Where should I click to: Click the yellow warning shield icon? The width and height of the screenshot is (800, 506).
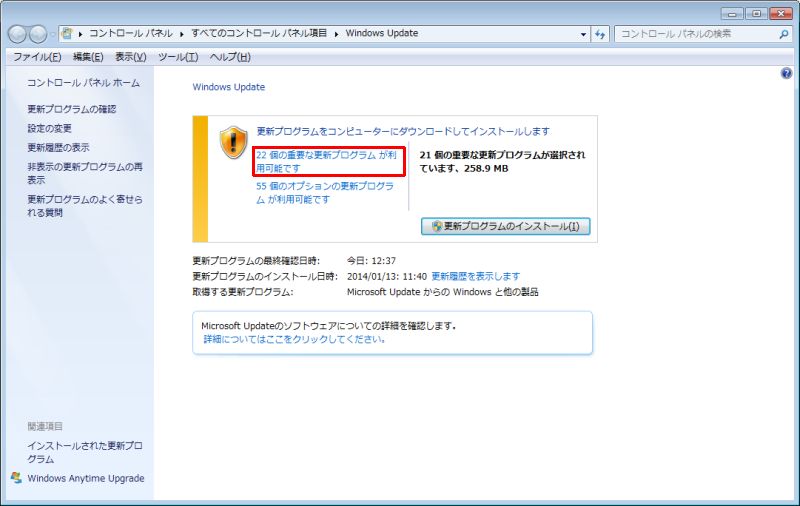tap(234, 142)
